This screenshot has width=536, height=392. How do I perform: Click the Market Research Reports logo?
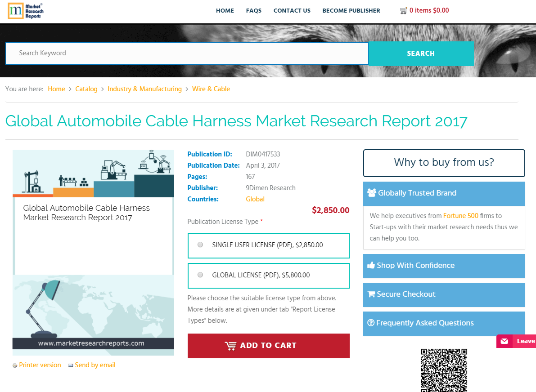point(25,10)
